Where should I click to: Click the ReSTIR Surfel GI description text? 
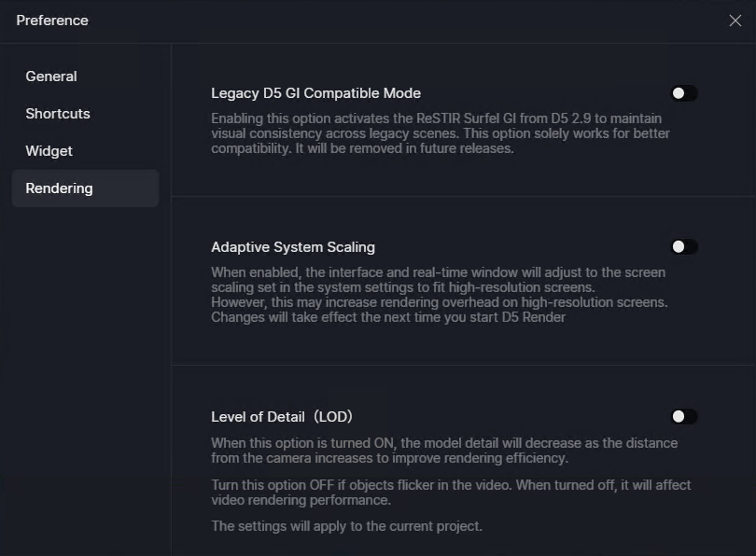pyautogui.click(x=441, y=133)
